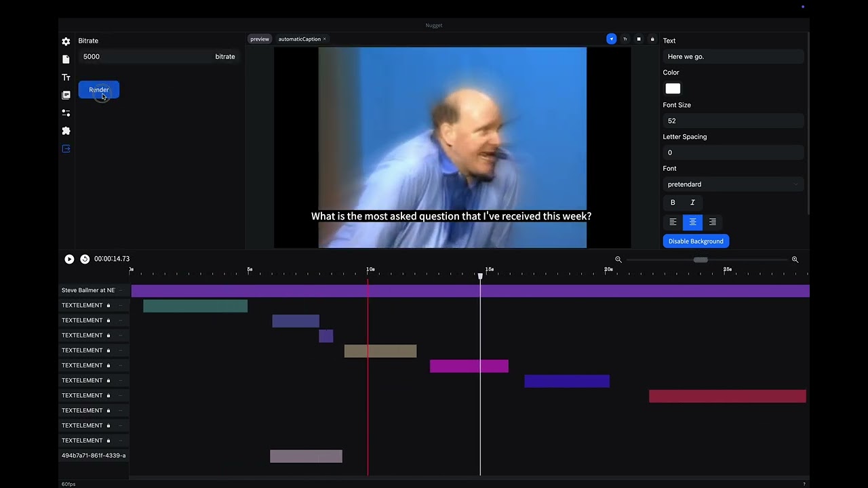Align text to the left

coord(673,222)
